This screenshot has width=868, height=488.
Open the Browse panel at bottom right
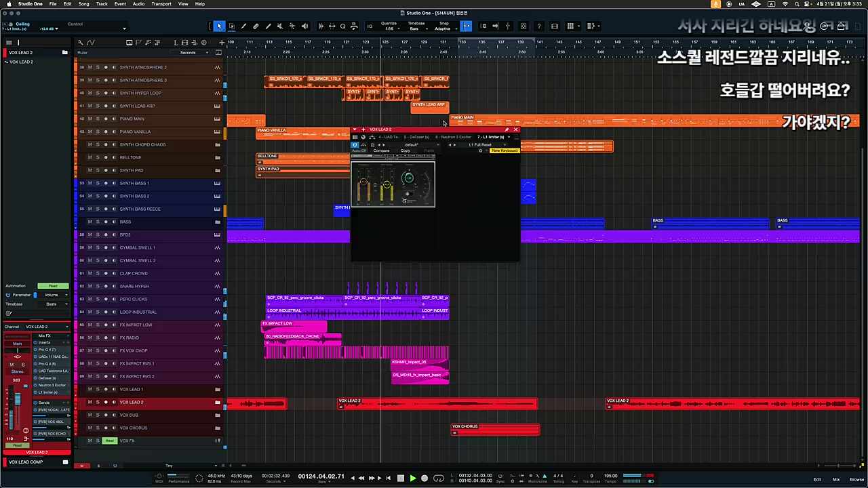(x=856, y=479)
